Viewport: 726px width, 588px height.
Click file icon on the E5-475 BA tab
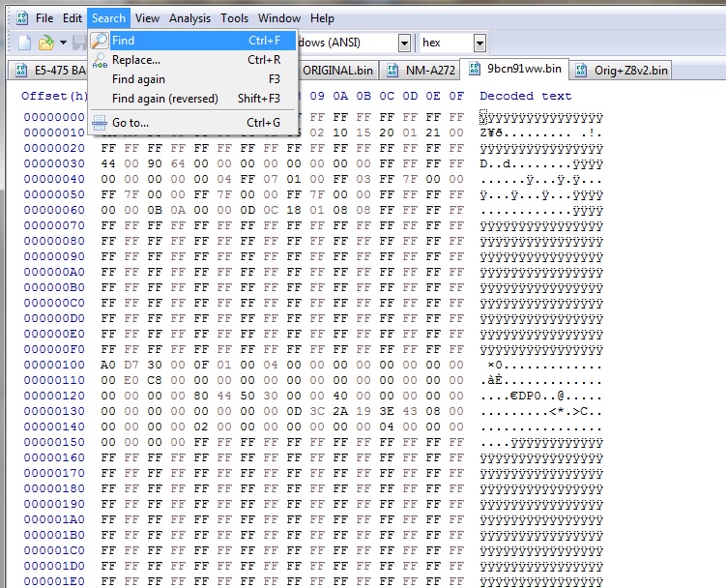tap(21, 70)
